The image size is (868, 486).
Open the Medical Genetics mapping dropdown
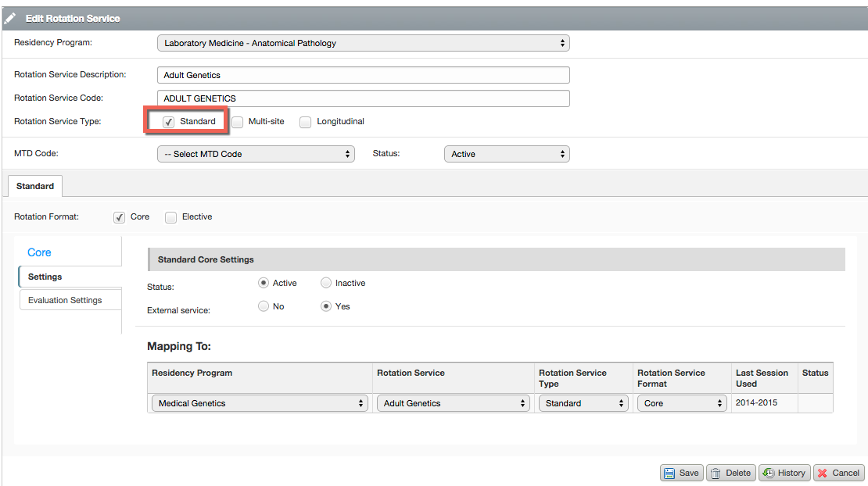259,403
